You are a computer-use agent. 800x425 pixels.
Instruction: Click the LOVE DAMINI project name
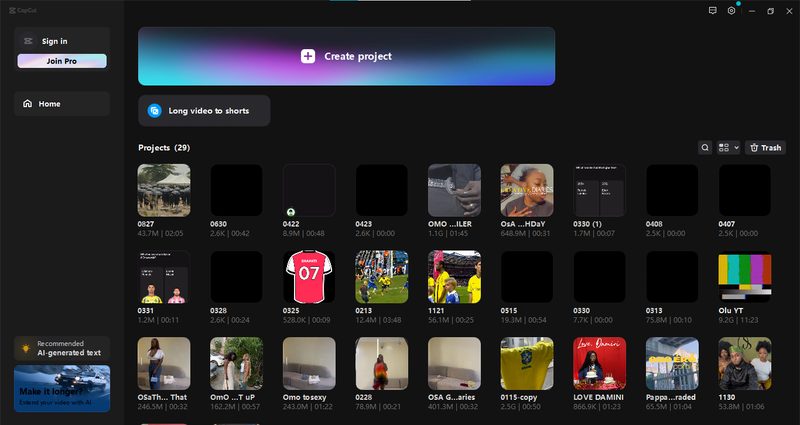click(598, 397)
